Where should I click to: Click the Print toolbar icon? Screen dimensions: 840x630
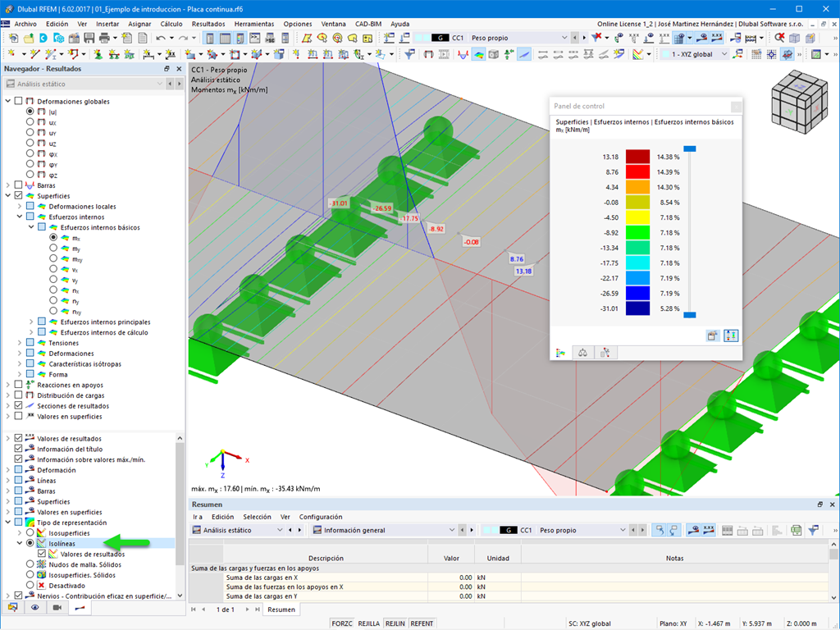pyautogui.click(x=104, y=38)
